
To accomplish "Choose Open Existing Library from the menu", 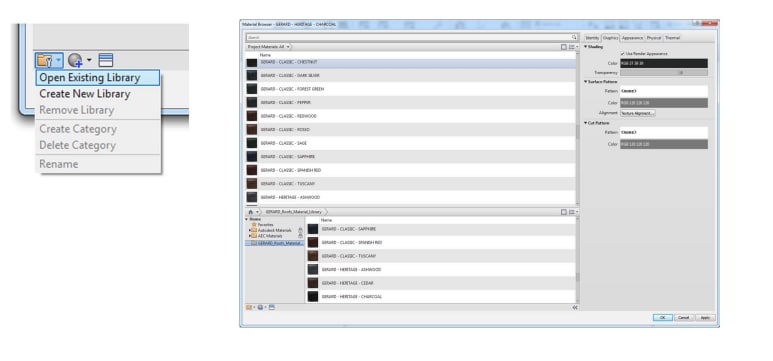I will point(98,77).
